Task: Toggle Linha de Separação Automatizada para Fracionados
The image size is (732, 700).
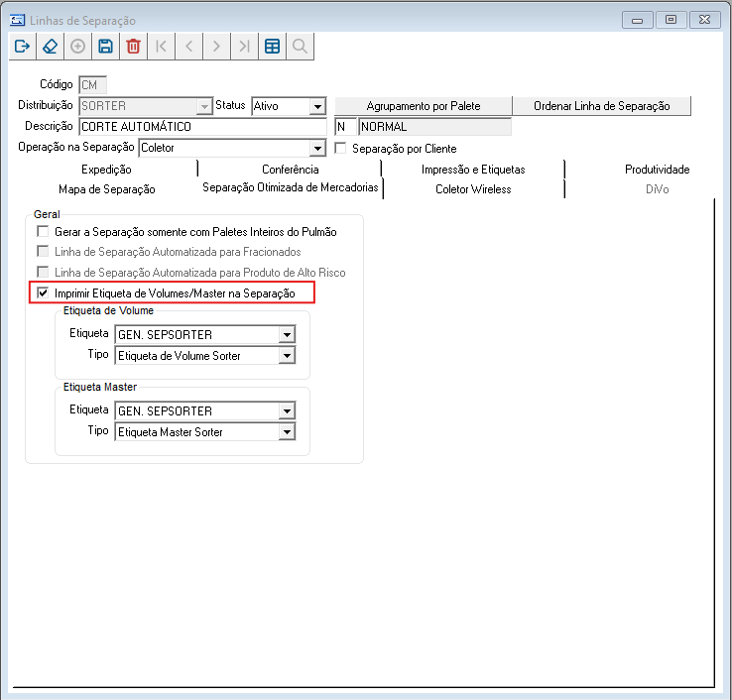Action: (x=43, y=251)
